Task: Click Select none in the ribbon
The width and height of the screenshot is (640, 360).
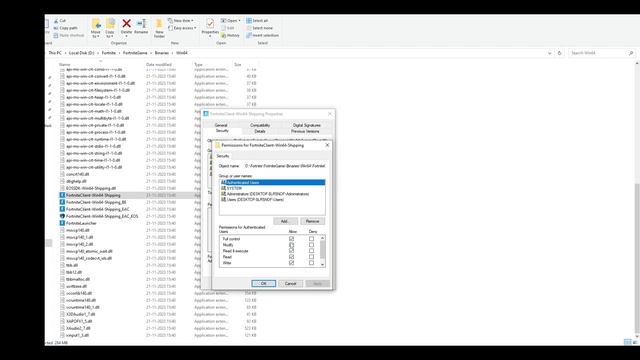Action: point(259,28)
